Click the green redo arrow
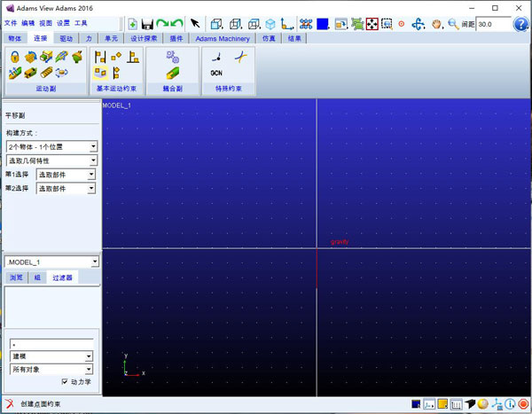The width and height of the screenshot is (532, 414). point(162,23)
